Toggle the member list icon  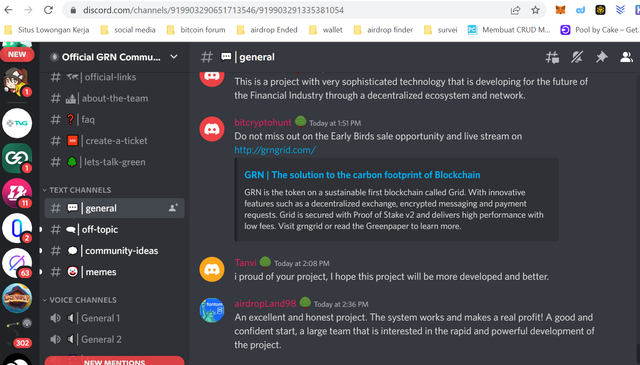tap(627, 57)
